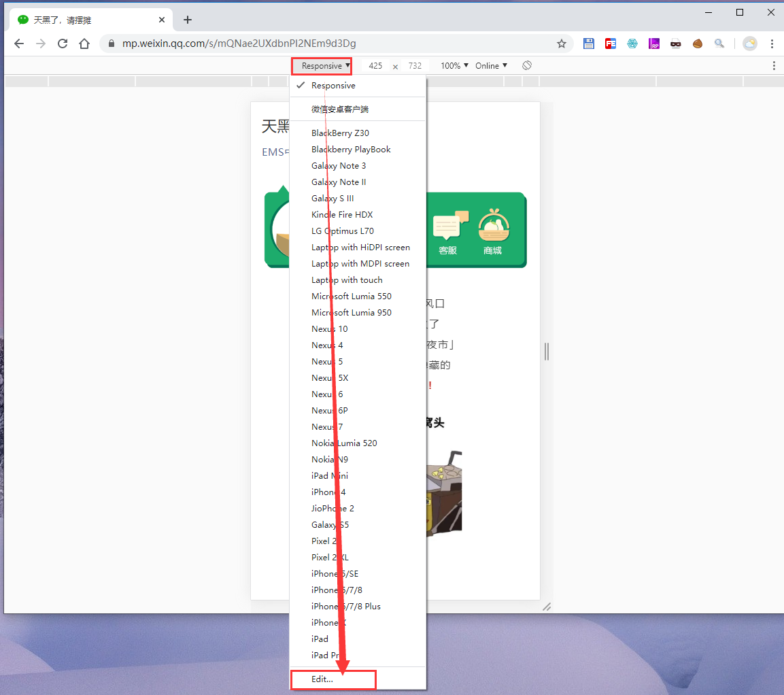This screenshot has height=695, width=784.
Task: Open the teal atom-shaped extension icon
Action: 632,44
